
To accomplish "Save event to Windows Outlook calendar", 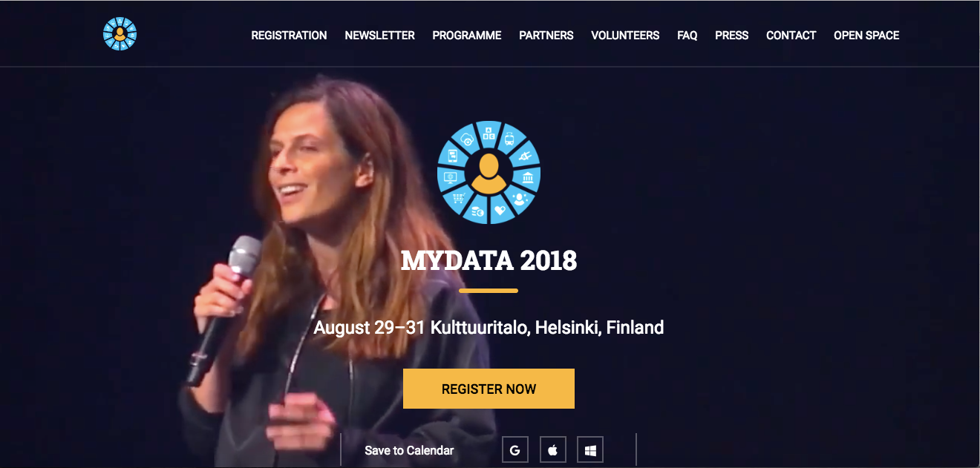I will click(590, 450).
